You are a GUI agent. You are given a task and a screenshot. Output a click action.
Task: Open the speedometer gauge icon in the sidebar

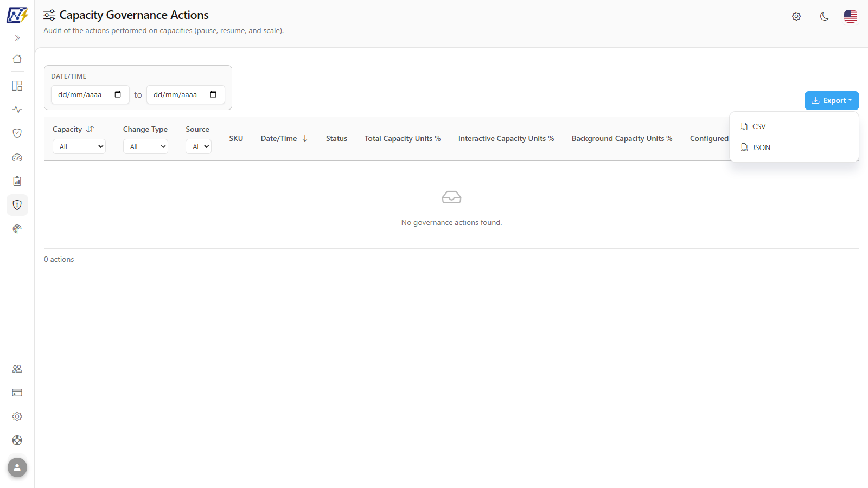(17, 157)
